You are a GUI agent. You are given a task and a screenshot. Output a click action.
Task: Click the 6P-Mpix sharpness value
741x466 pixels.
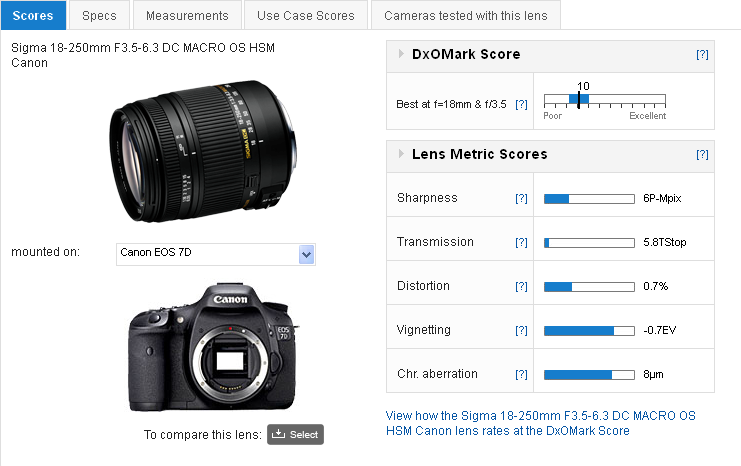pos(662,198)
